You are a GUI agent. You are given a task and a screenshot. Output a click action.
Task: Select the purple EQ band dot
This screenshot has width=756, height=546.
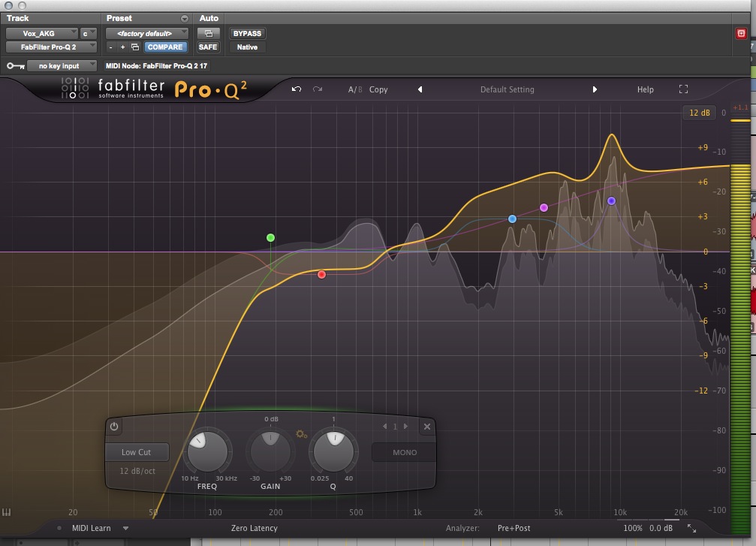tap(611, 201)
